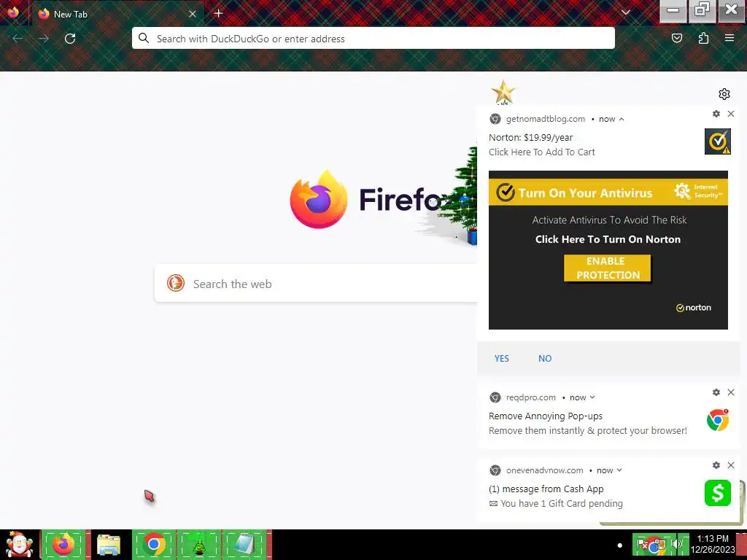This screenshot has height=560, width=747.
Task: Select the New Tab tab
Action: (x=117, y=14)
